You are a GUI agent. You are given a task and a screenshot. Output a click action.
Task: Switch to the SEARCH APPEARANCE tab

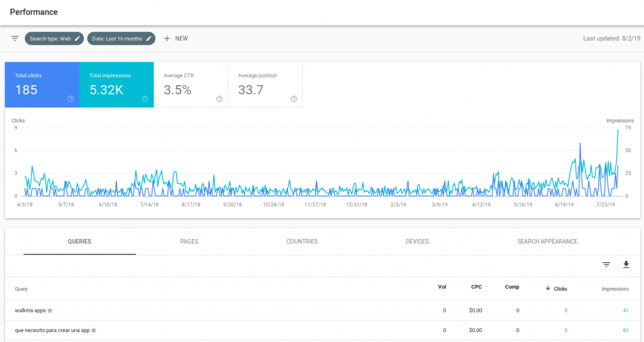547,241
